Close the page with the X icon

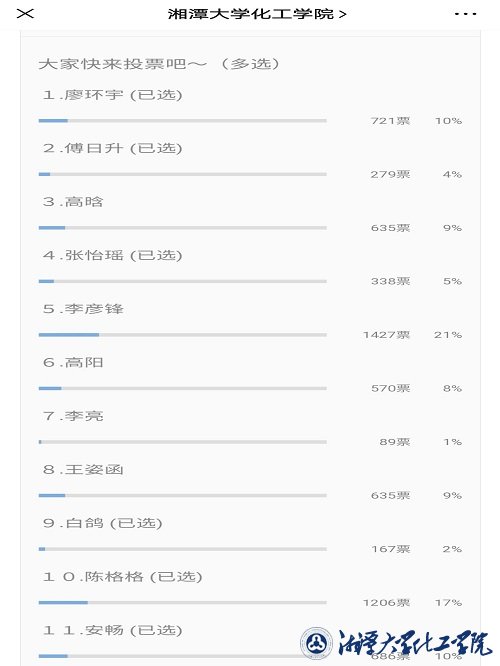(x=25, y=14)
